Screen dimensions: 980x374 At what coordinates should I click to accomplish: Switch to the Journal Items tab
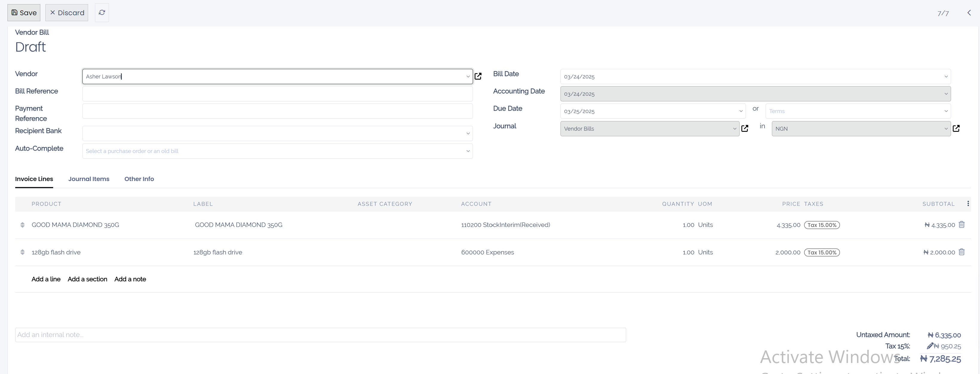coord(89,179)
